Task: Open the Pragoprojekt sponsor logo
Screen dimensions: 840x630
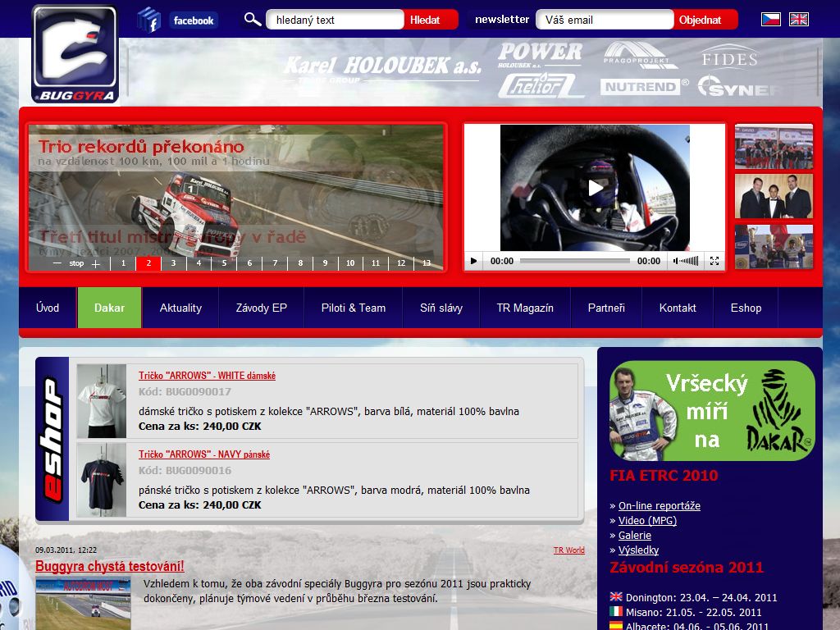Action: click(640, 55)
